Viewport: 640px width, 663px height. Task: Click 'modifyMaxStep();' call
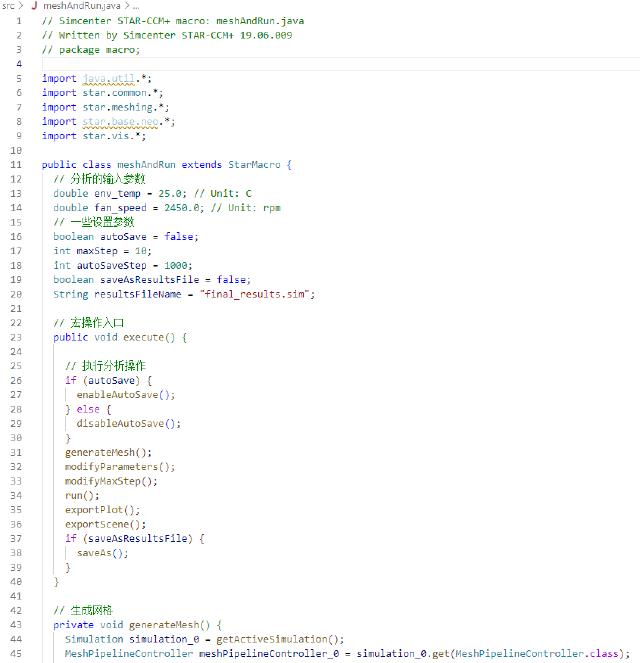(x=111, y=481)
